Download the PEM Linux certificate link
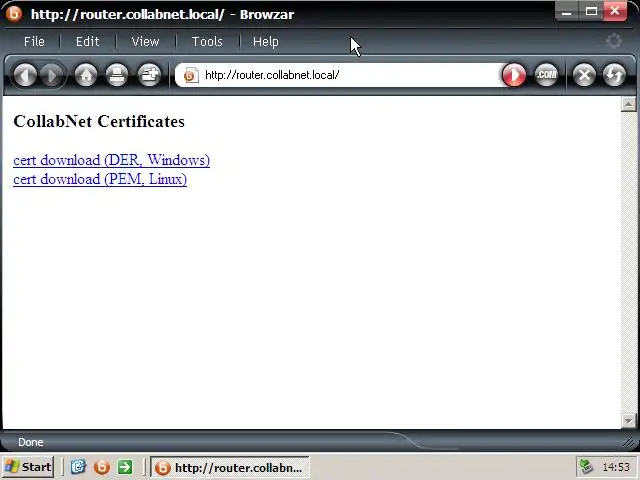This screenshot has width=640, height=480. coord(100,179)
